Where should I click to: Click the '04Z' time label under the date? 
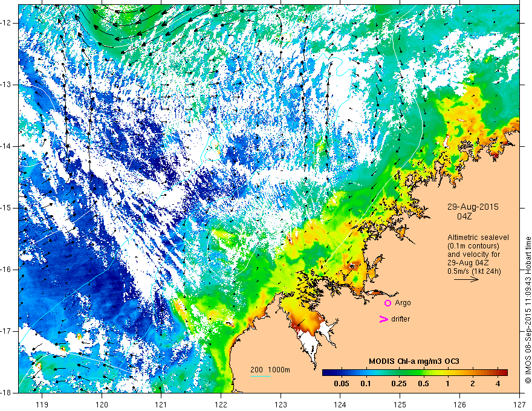(464, 216)
